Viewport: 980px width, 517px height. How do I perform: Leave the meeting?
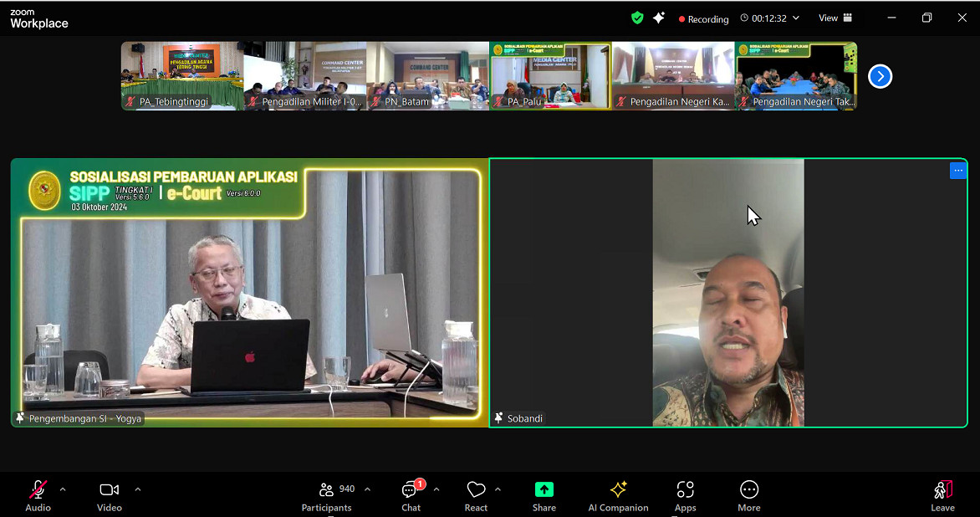click(942, 494)
